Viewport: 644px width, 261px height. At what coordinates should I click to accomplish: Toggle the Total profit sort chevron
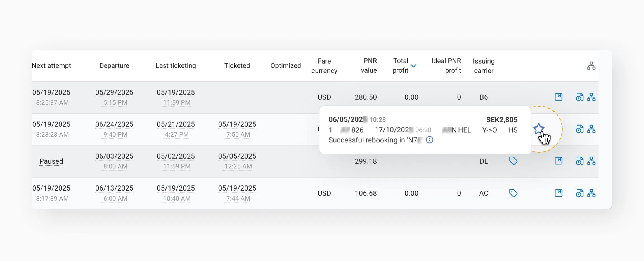413,66
